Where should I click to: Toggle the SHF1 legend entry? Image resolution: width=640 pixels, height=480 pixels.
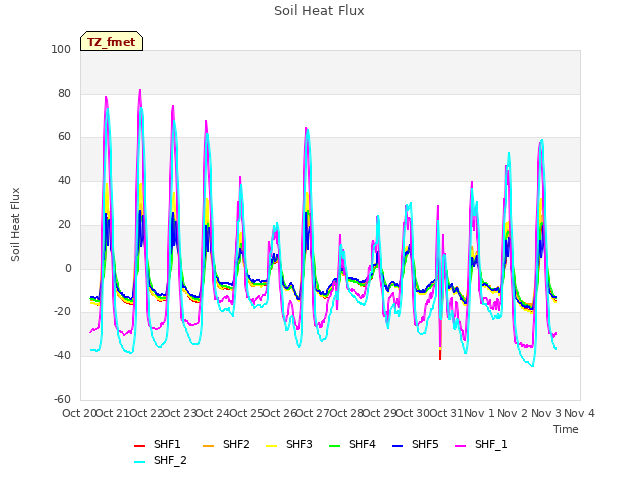point(157,444)
